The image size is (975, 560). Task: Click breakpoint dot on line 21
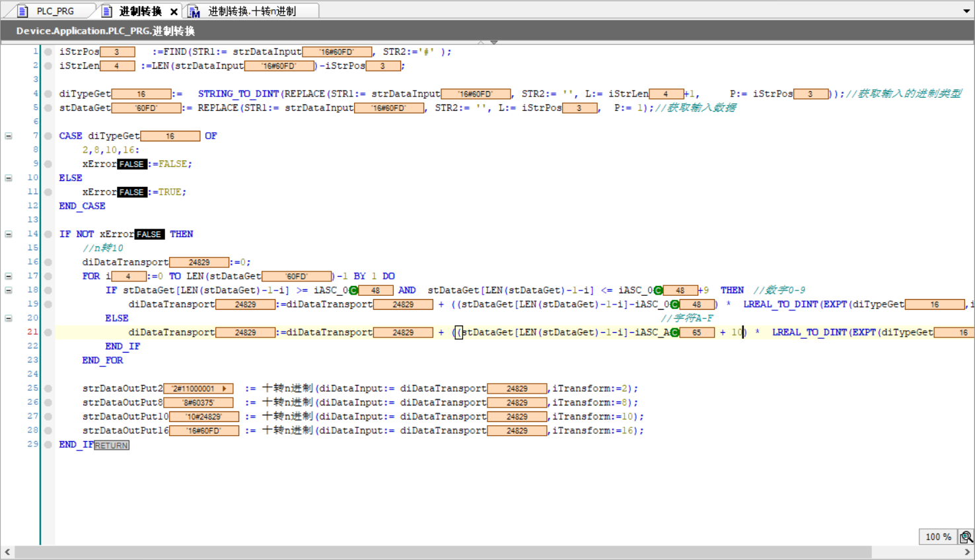point(48,332)
